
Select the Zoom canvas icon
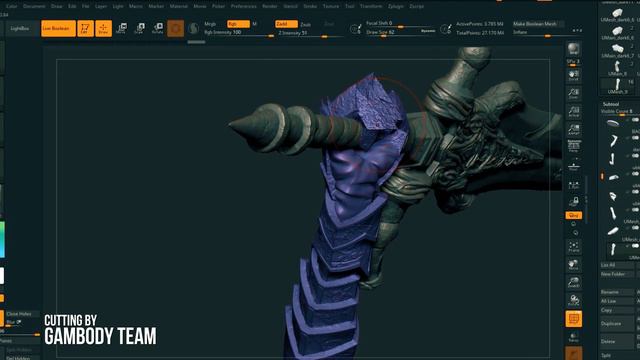(573, 93)
